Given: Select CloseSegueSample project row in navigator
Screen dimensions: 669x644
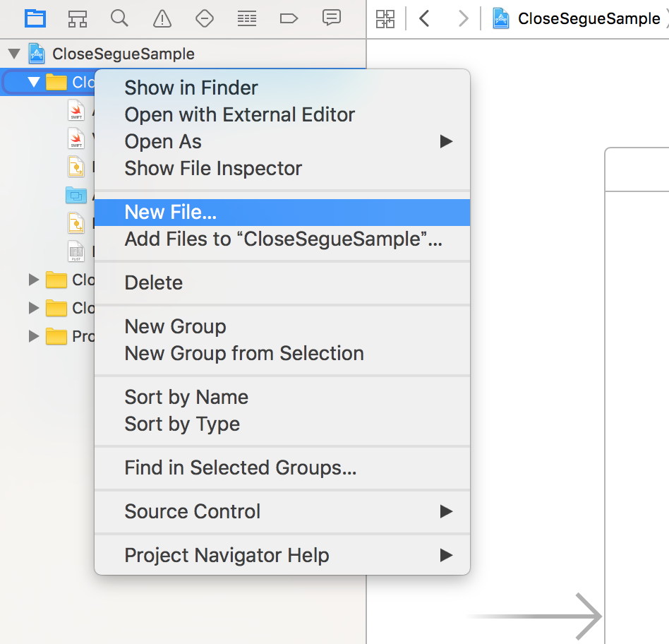Looking at the screenshot, I should pyautogui.click(x=183, y=54).
